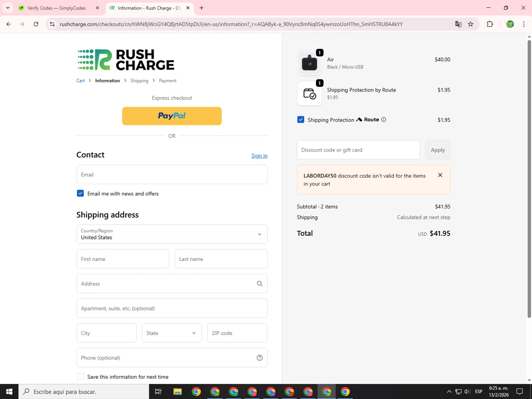Viewport: 532px width, 399px height.
Task: Click the browser back arrow
Action: (x=9, y=24)
